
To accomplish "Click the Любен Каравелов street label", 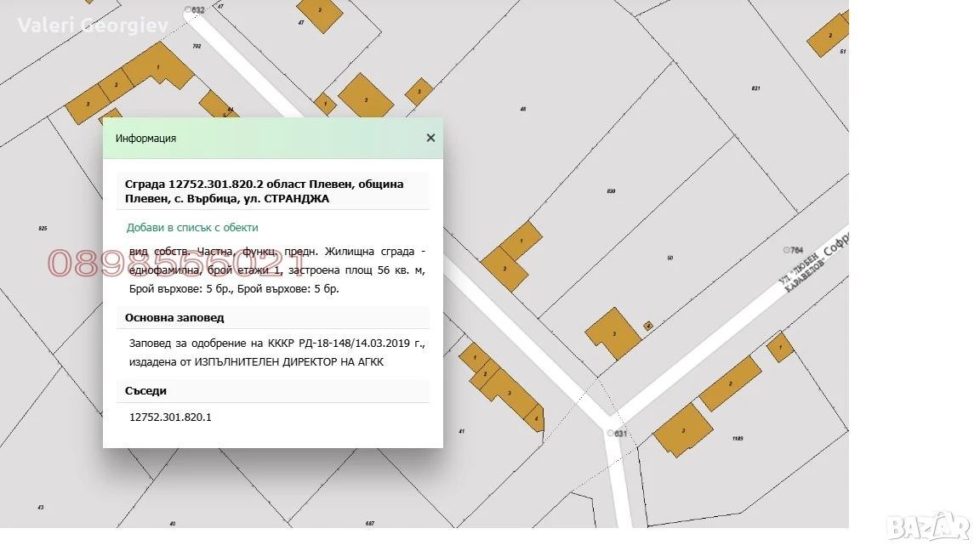I will point(801,272).
